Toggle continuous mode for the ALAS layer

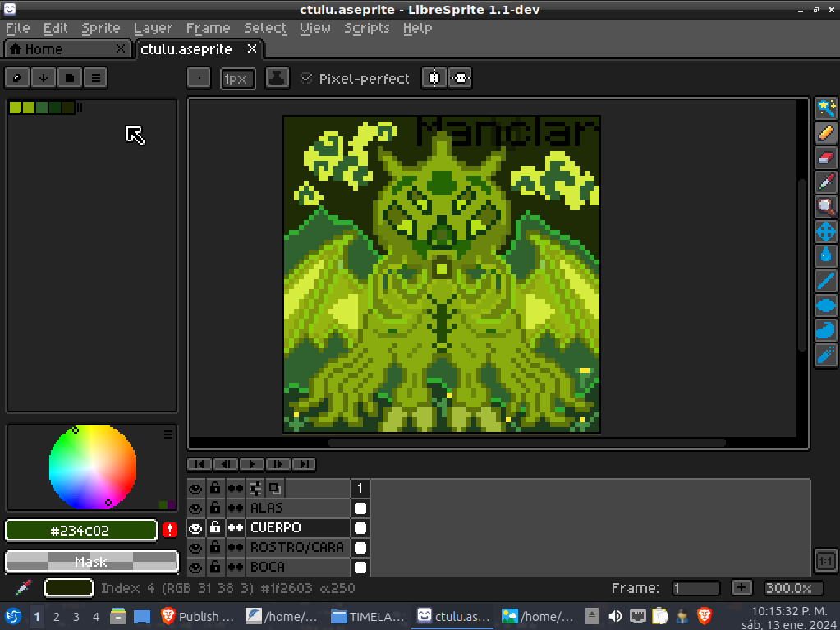235,508
